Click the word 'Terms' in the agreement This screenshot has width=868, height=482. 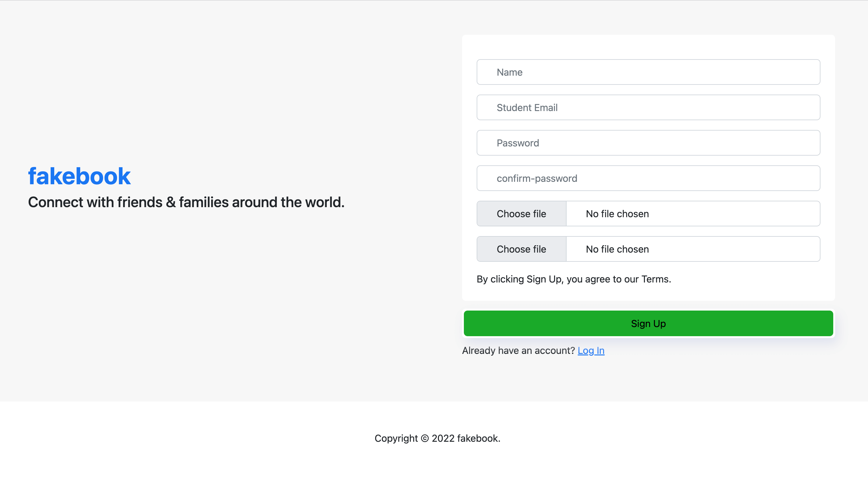coord(655,279)
